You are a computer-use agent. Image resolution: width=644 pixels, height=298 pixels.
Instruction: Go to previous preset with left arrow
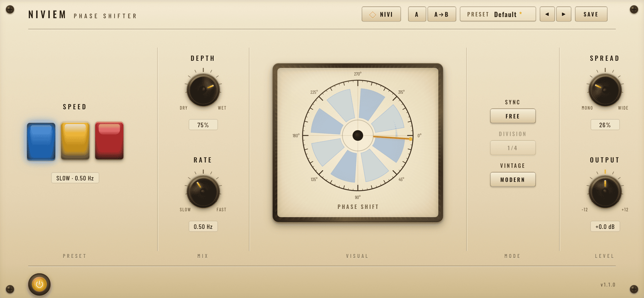tap(547, 14)
